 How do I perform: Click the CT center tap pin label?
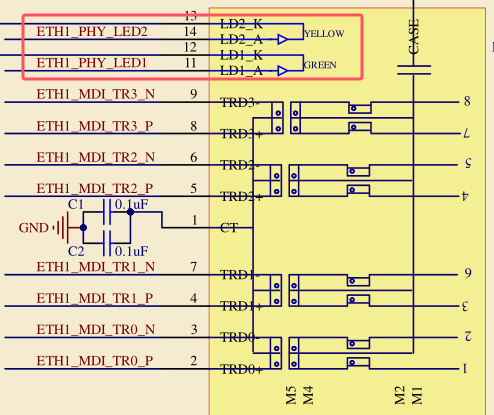point(229,228)
